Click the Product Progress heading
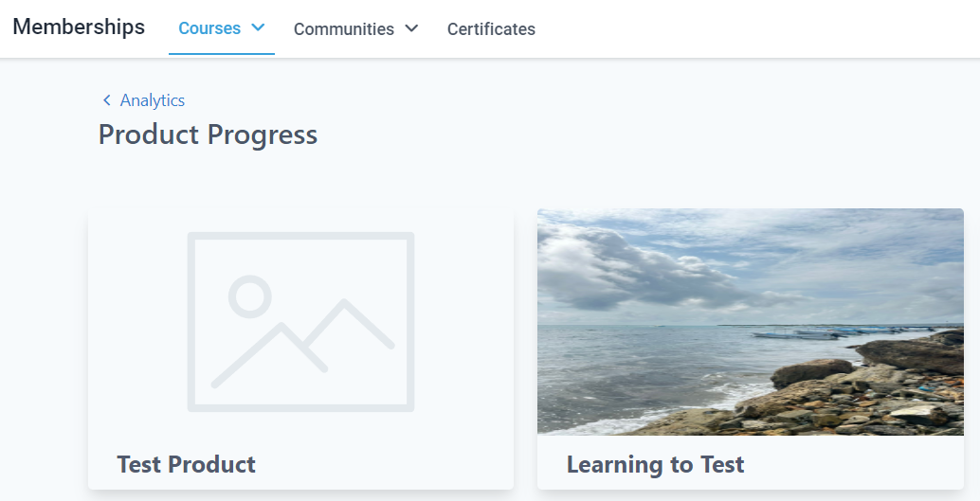 208,134
